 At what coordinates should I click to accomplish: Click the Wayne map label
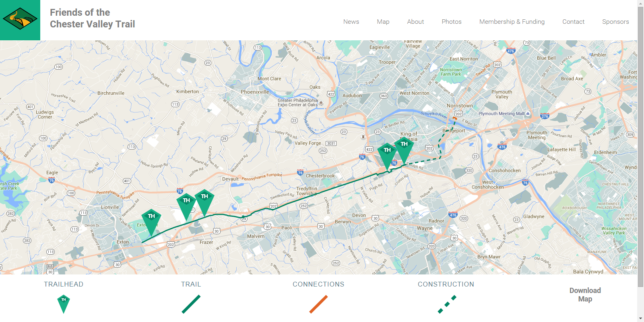pos(425,228)
